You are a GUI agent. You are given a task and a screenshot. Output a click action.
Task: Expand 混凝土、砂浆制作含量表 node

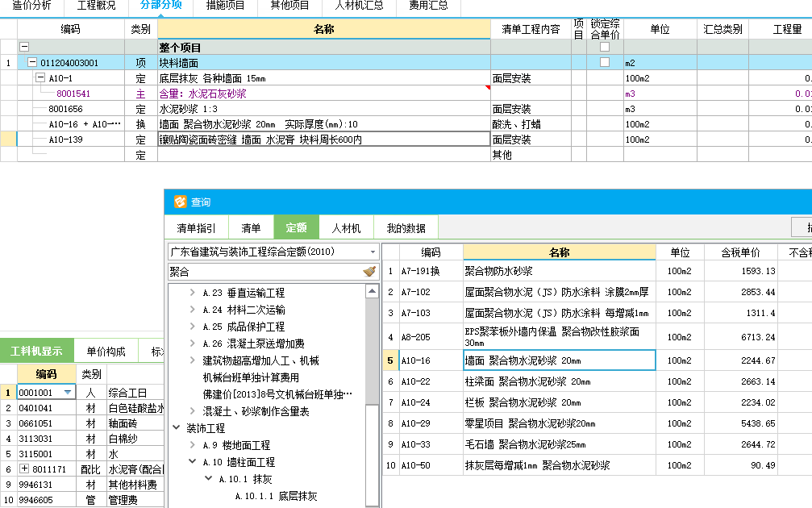(x=192, y=411)
